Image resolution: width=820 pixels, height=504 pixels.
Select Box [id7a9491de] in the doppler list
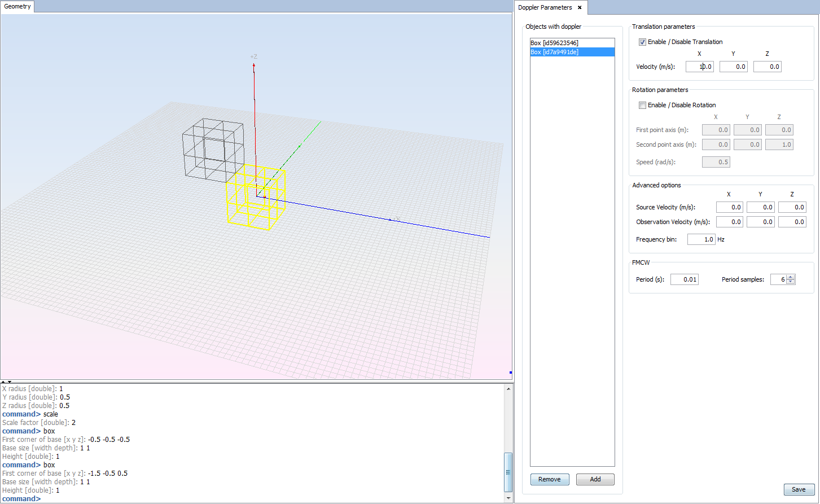[x=554, y=52]
